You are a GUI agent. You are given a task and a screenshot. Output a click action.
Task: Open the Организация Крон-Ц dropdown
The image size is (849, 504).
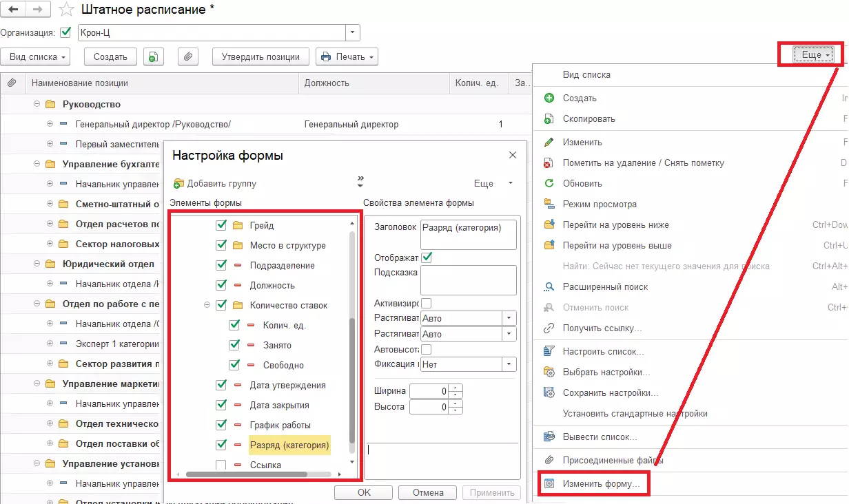coord(353,32)
